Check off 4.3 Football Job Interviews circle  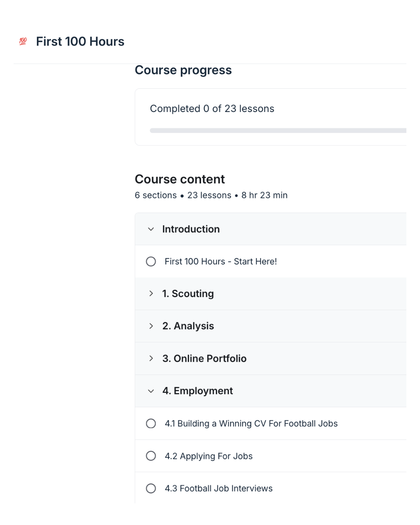coord(151,488)
